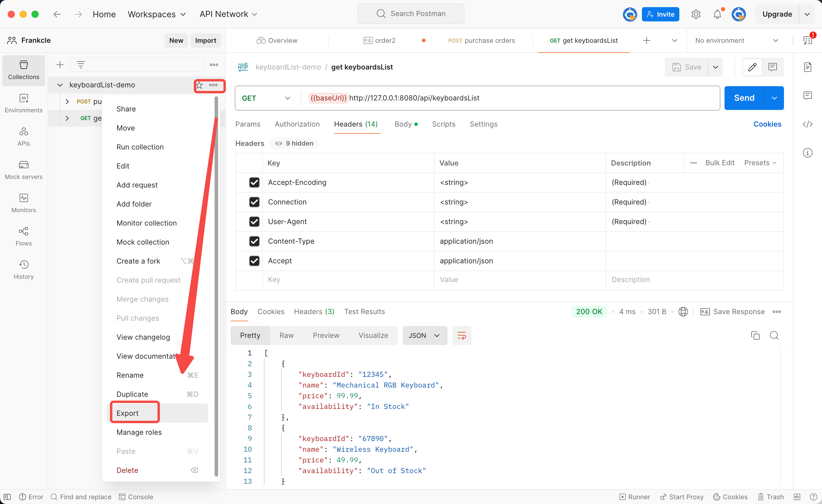Open the Presets dropdown
822x504 pixels.
(760, 163)
